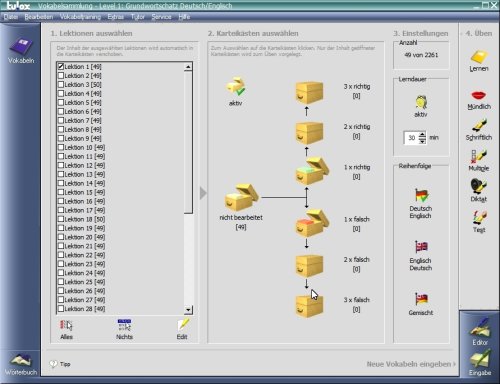The image size is (500, 384).
Task: Click the Alles select-all button
Action: pyautogui.click(x=66, y=330)
